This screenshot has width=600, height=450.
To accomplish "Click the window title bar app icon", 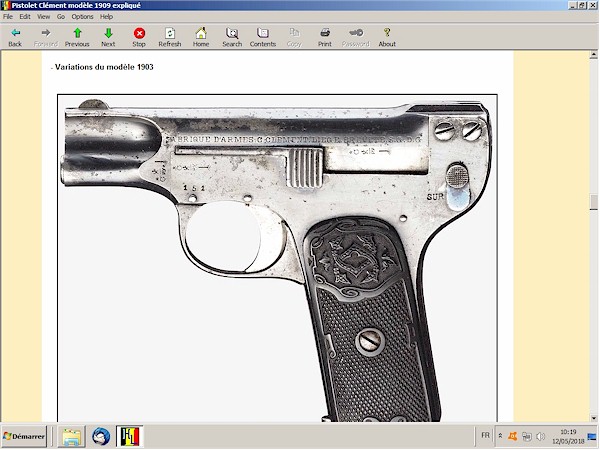I will coord(6,5).
